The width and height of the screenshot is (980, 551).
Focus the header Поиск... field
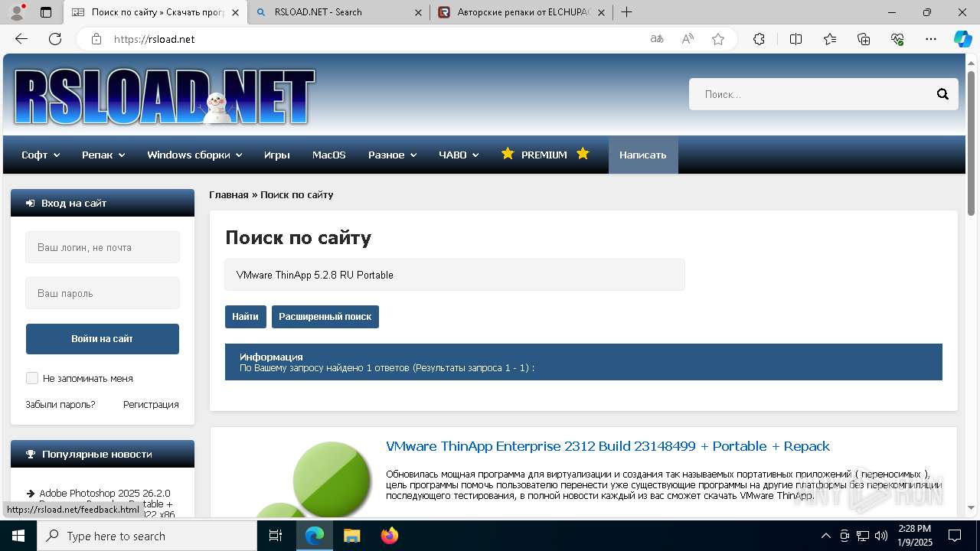812,94
